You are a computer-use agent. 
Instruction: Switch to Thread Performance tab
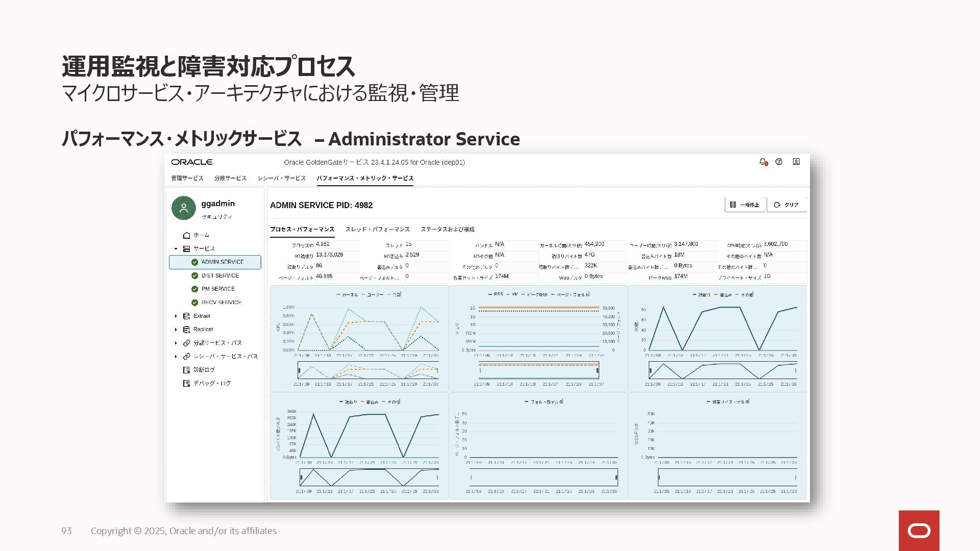point(377,230)
